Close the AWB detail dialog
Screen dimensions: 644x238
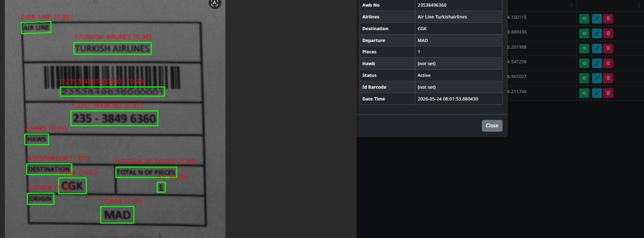point(492,125)
